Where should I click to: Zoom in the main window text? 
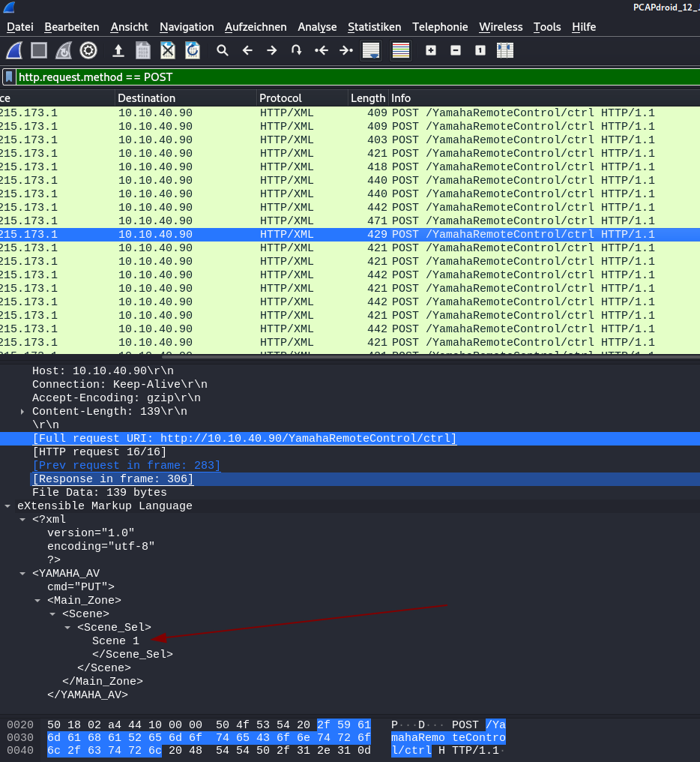(x=431, y=50)
